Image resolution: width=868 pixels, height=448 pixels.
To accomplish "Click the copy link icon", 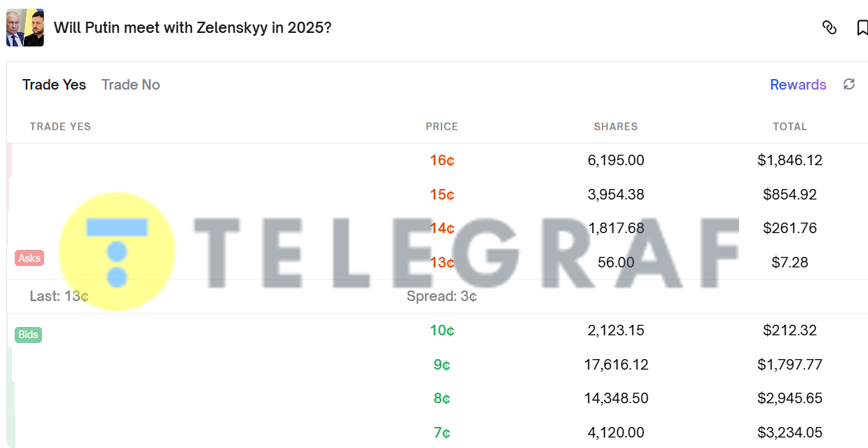I will [x=829, y=28].
